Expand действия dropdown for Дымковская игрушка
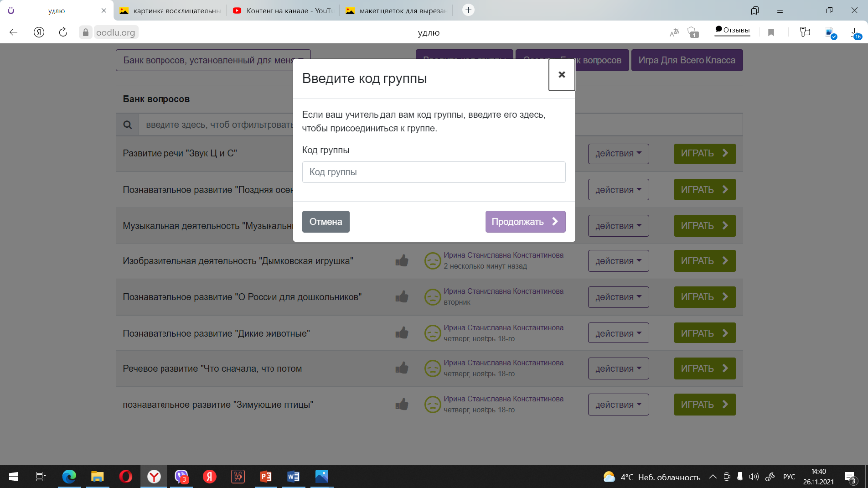 (x=617, y=261)
